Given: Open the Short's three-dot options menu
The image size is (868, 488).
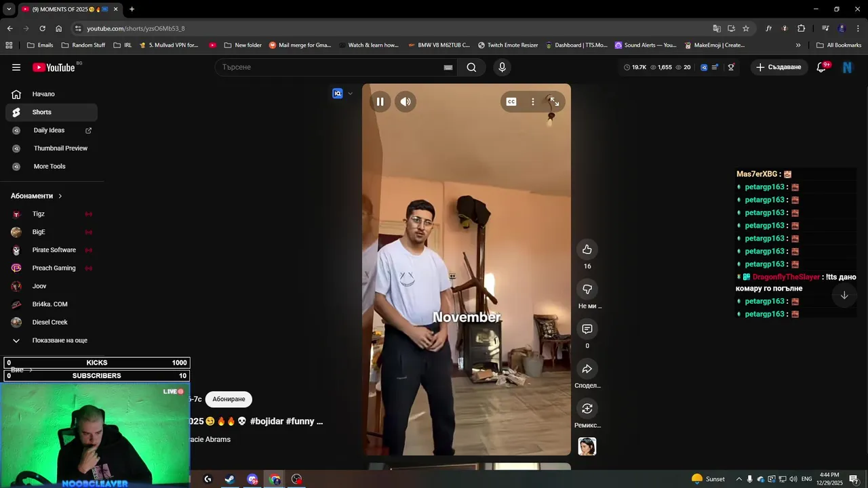Looking at the screenshot, I should (x=533, y=102).
